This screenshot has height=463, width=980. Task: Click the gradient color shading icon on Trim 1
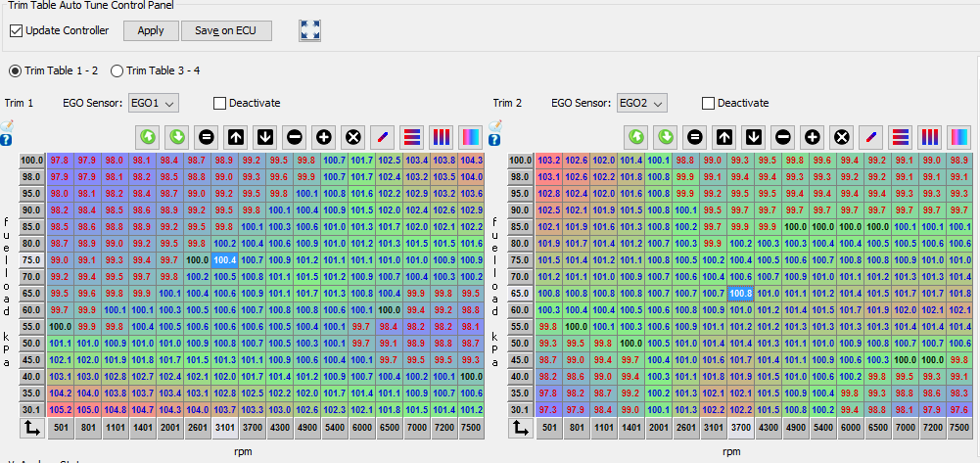(471, 137)
